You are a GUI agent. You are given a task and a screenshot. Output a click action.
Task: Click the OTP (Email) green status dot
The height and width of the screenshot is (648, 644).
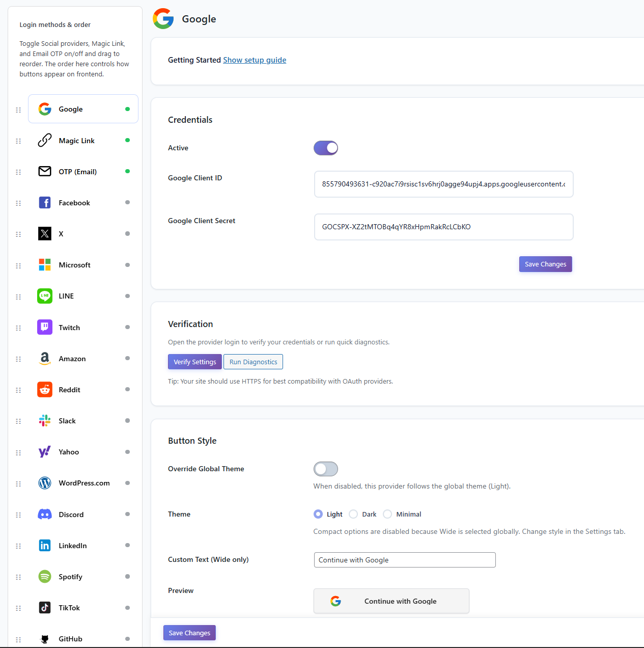tap(127, 171)
